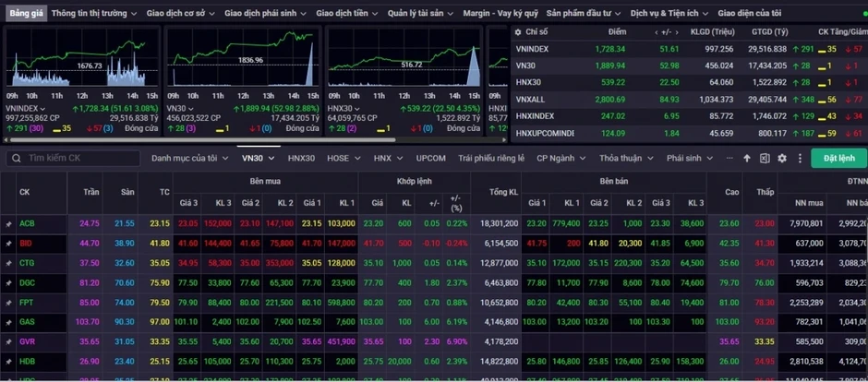Click the horizontal ellipsis after Phái sinh
Screen dimensions: 868x382
click(x=729, y=158)
